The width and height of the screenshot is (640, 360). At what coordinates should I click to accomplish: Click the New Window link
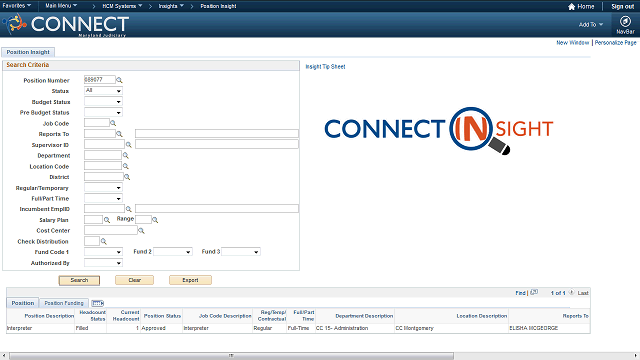click(x=573, y=42)
